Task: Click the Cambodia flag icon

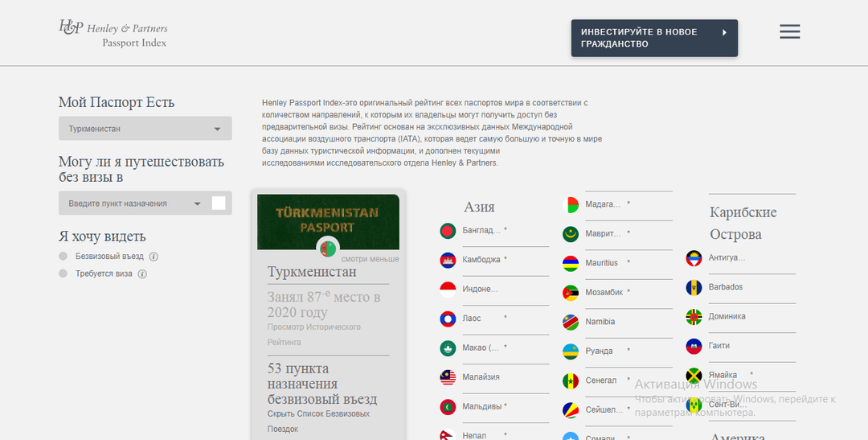Action: [448, 260]
